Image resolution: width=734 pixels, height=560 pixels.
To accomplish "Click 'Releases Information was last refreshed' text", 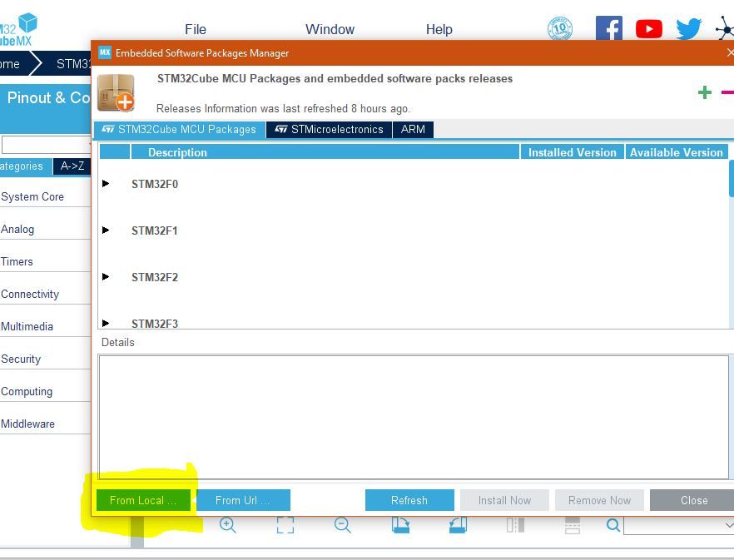I will click(283, 109).
